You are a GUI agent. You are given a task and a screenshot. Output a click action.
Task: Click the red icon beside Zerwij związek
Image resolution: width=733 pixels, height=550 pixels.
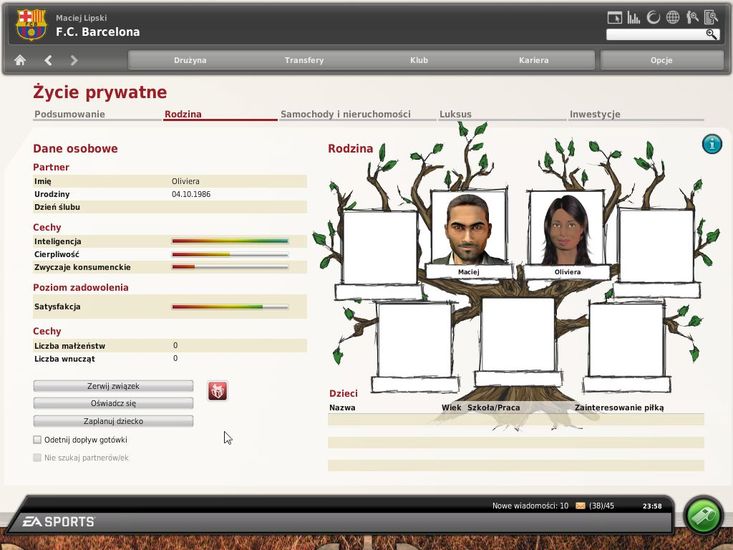click(x=217, y=391)
